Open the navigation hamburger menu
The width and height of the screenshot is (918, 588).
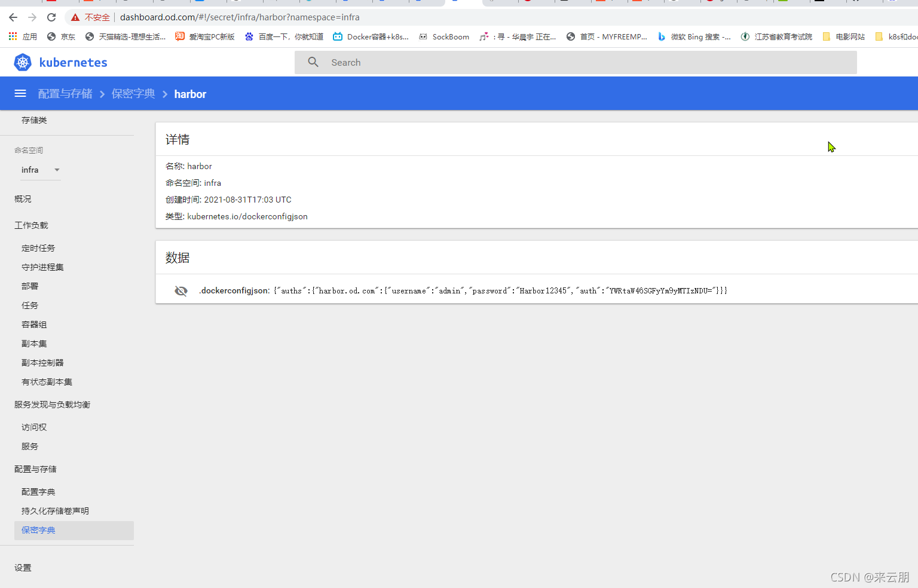pyautogui.click(x=20, y=93)
